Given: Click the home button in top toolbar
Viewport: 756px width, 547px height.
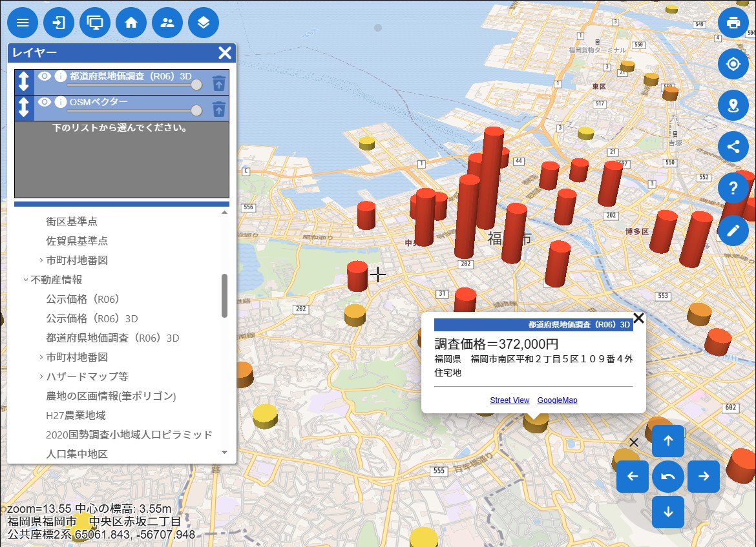Looking at the screenshot, I should pos(131,23).
